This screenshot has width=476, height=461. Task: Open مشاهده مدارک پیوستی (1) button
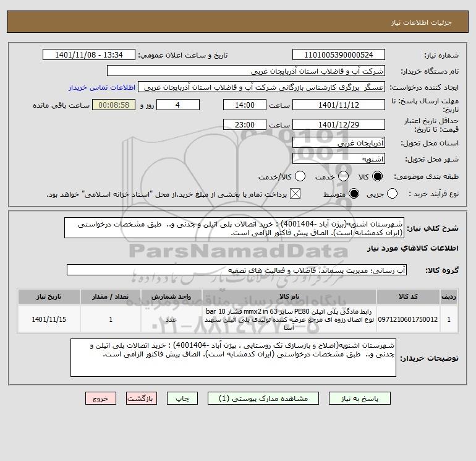(x=263, y=399)
